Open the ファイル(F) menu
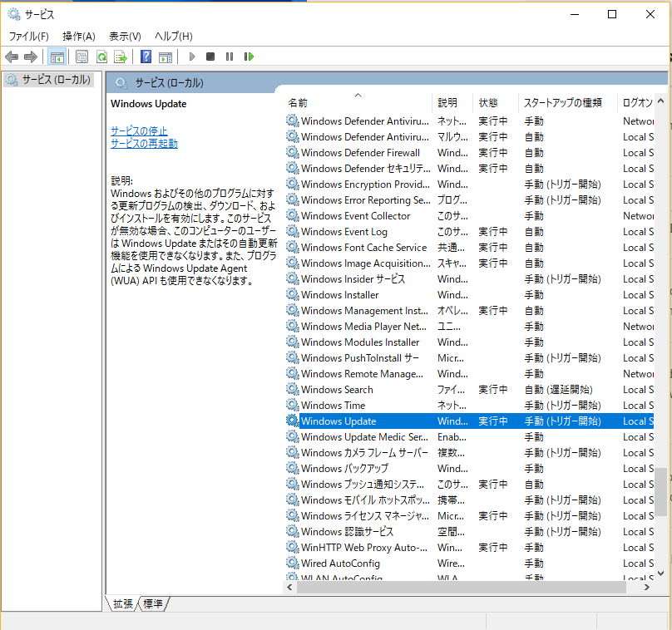Viewport: 672px width, 630px height. pos(28,37)
